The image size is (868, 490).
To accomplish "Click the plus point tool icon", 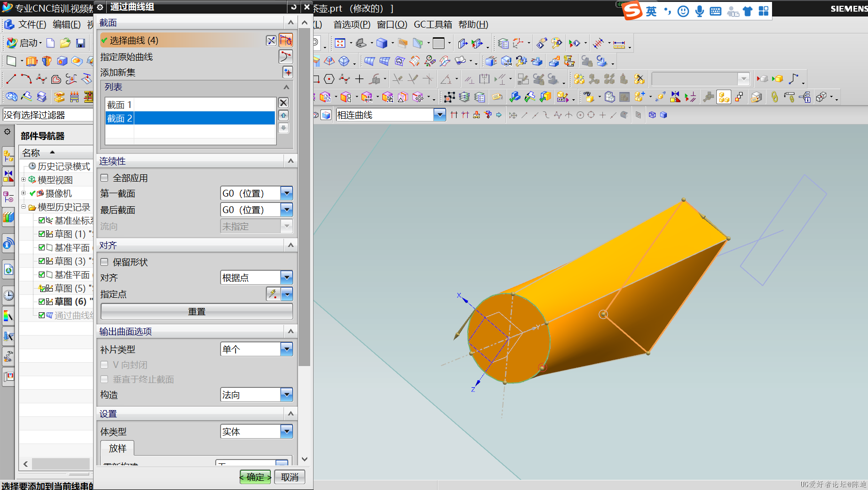I will (x=359, y=79).
